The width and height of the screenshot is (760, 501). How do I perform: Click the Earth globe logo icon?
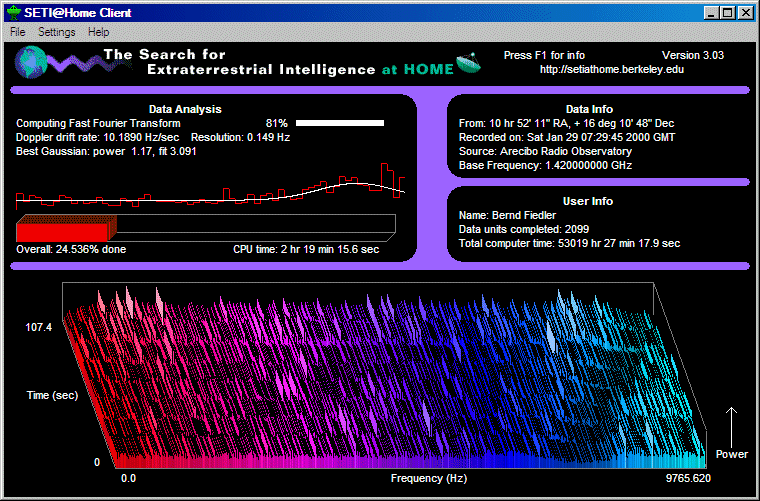[31, 62]
